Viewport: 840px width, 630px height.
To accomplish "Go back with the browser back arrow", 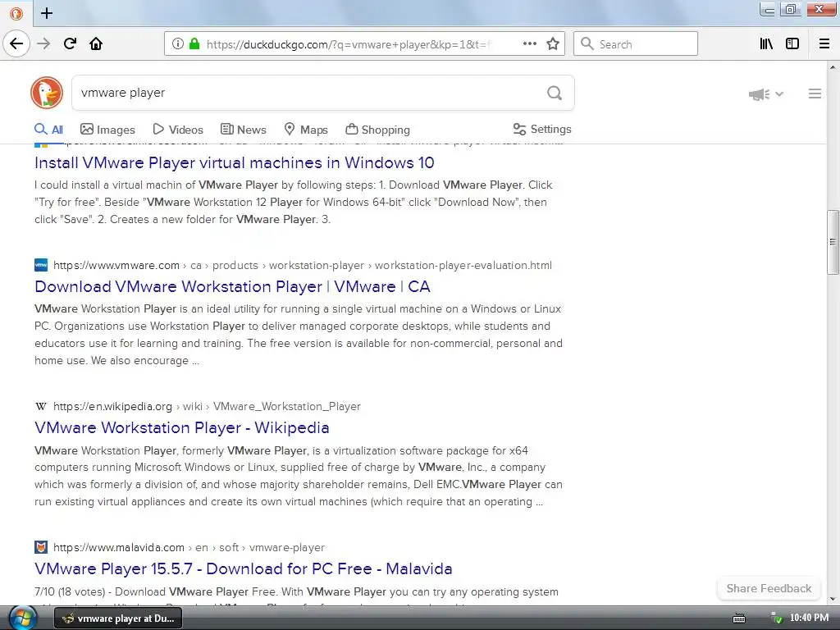I will point(16,43).
